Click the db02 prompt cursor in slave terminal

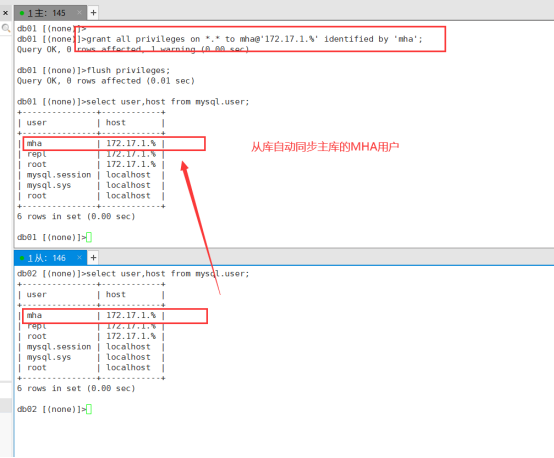(89, 409)
